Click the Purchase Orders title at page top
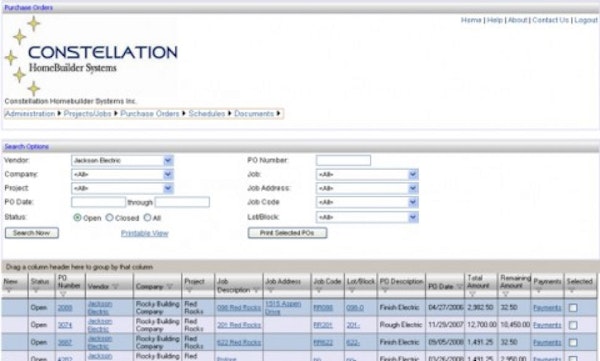600x361 pixels. tap(29, 7)
